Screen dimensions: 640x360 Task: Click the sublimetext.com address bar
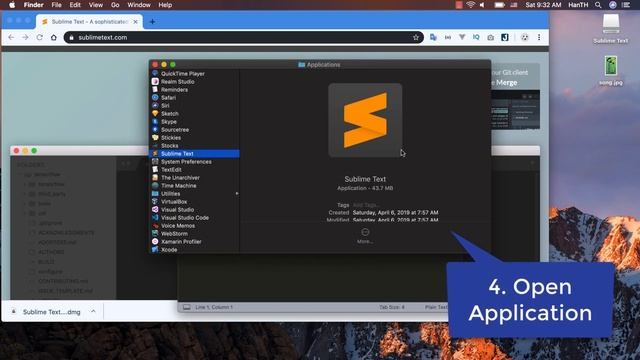click(244, 37)
